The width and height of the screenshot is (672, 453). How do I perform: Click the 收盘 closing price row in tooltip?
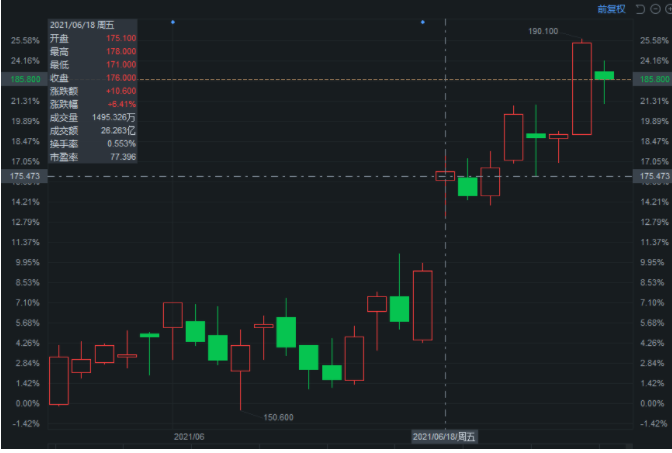(x=92, y=77)
